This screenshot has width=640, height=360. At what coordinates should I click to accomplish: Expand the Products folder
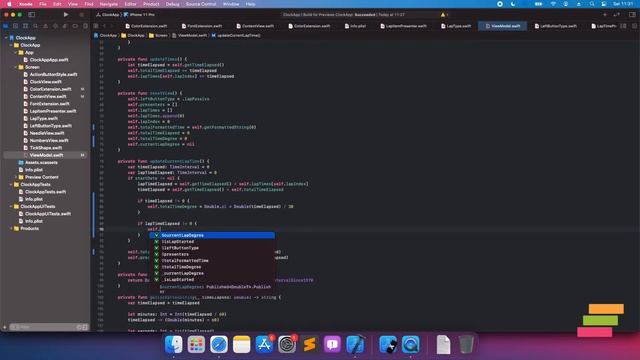click(11, 229)
